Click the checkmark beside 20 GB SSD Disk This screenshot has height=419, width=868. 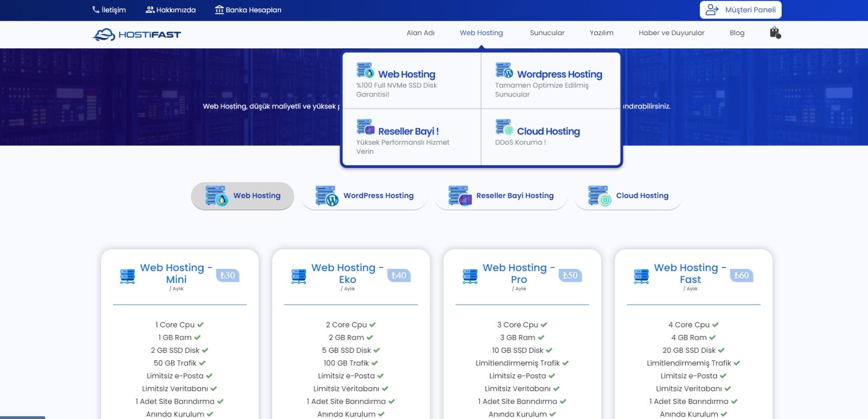click(722, 350)
